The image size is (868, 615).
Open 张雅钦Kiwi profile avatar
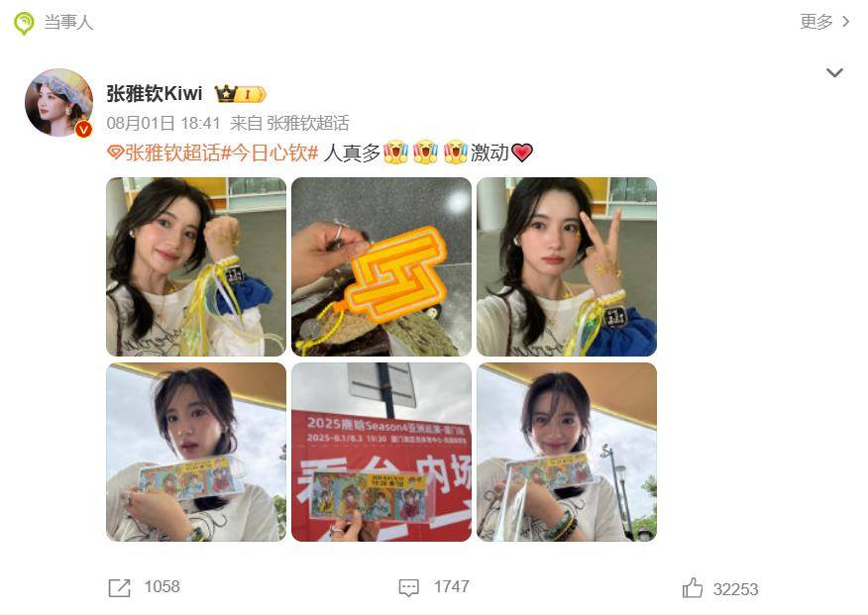58,102
